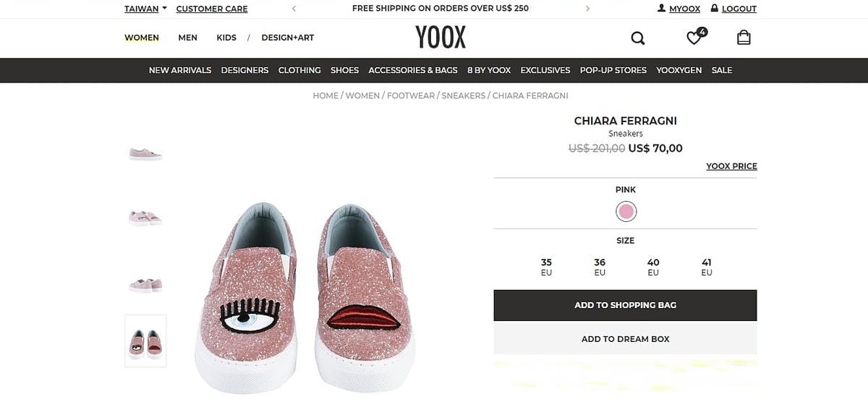Viewport: 868px width, 402px height.
Task: Click the YOOX logo
Action: tap(441, 38)
